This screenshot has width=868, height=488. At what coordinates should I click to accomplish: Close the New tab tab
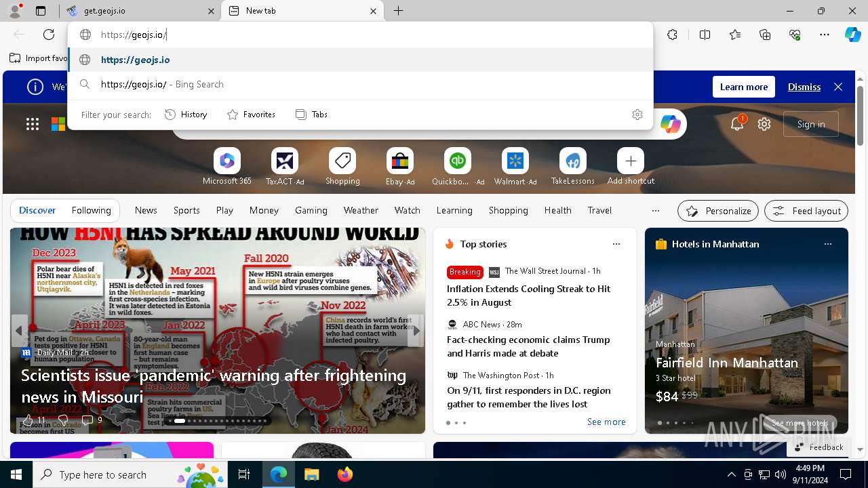373,11
